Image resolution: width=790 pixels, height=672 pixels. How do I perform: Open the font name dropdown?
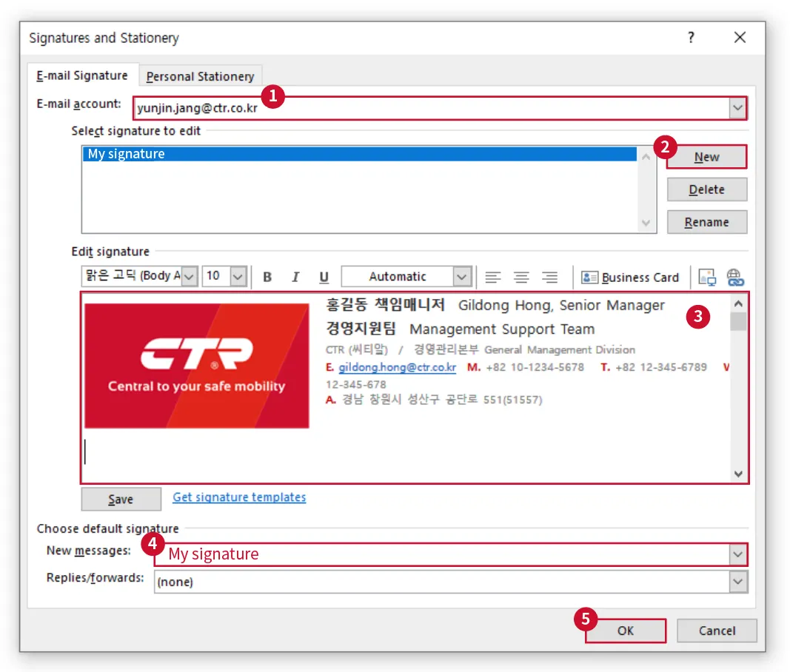tap(189, 277)
